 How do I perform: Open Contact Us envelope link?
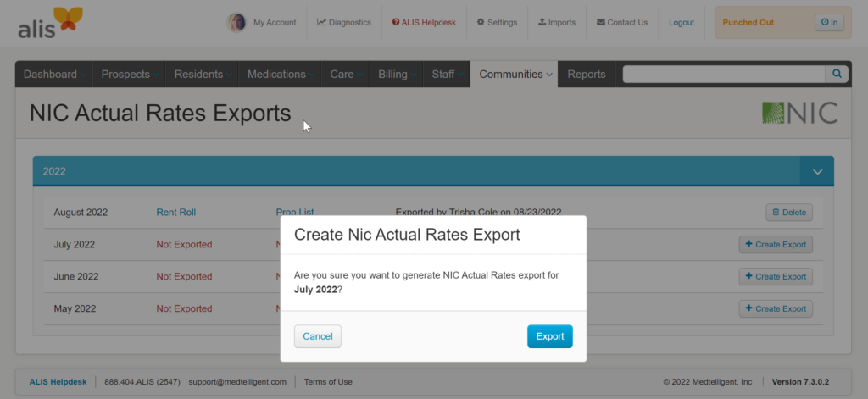[622, 23]
